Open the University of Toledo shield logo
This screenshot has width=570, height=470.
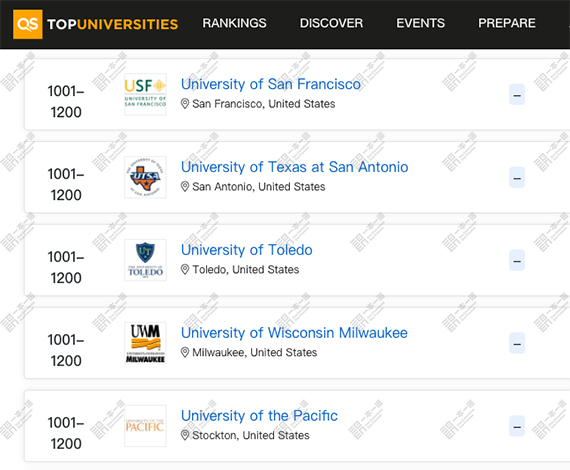click(145, 260)
